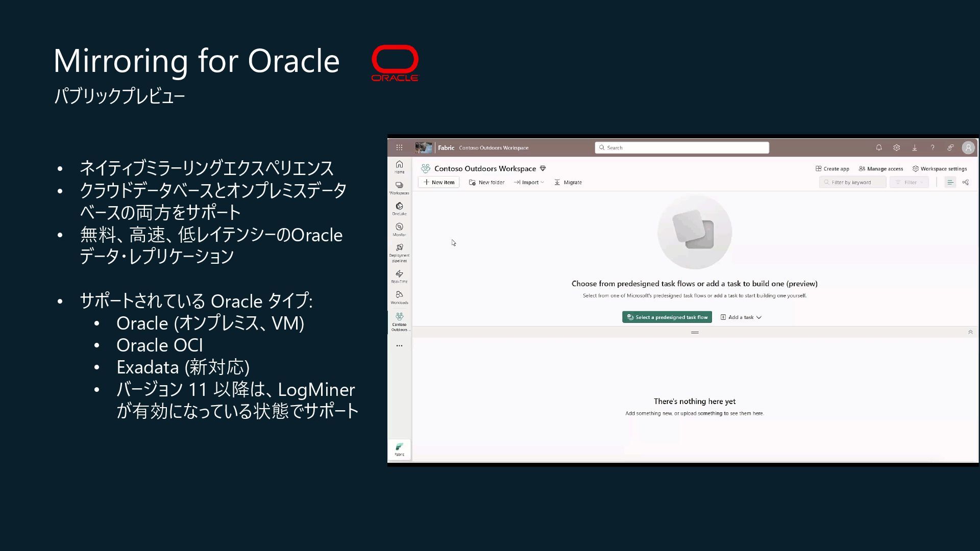The width and height of the screenshot is (980, 551).
Task: Switch to list view layout toggle
Action: tap(950, 182)
